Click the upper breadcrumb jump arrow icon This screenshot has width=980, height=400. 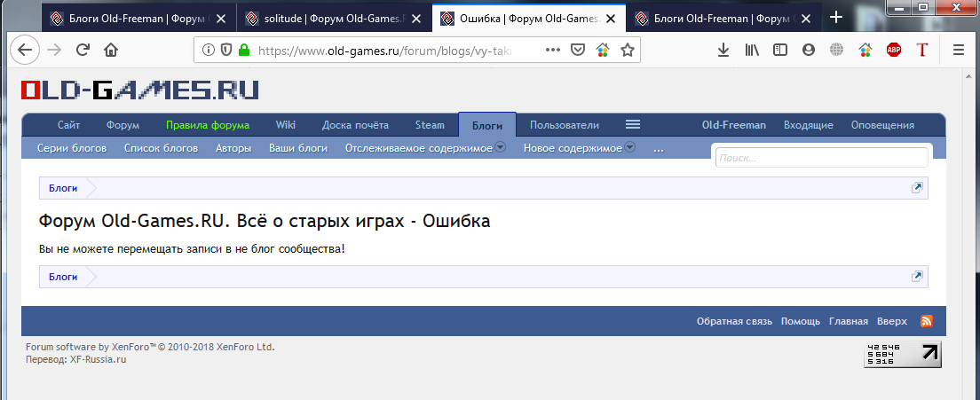point(917,188)
